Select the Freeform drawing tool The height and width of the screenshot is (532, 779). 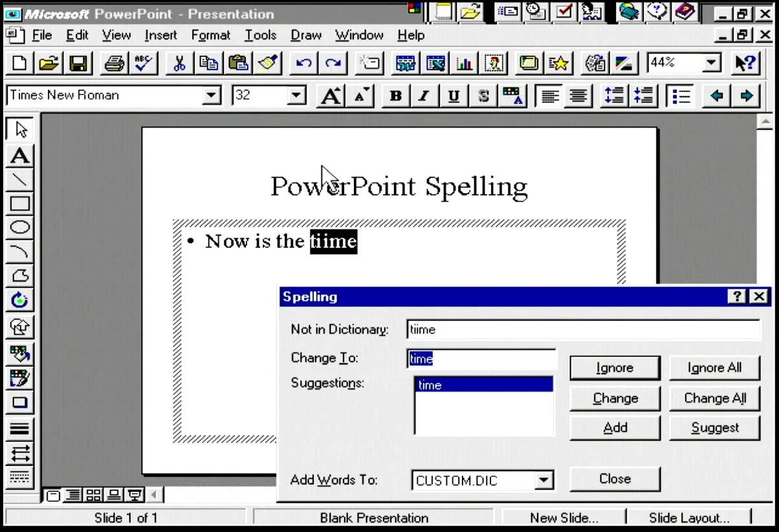click(20, 276)
